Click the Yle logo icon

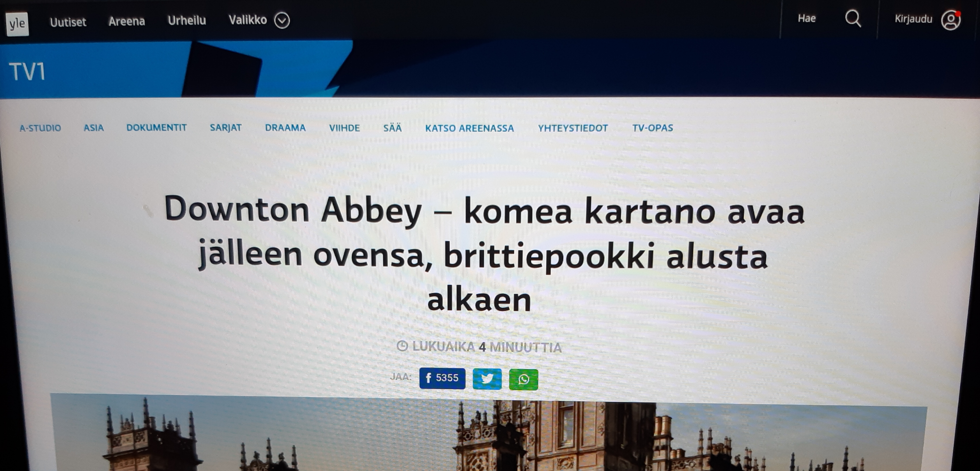click(x=17, y=24)
